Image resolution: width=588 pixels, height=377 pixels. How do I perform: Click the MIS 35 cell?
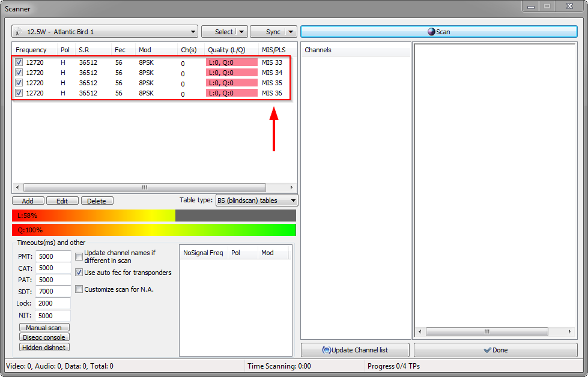pos(272,82)
